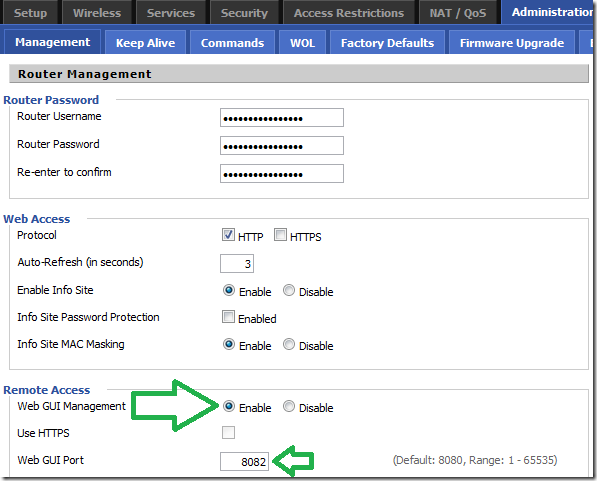The image size is (597, 481).
Task: Open the Management sub-tab
Action: 53,42
